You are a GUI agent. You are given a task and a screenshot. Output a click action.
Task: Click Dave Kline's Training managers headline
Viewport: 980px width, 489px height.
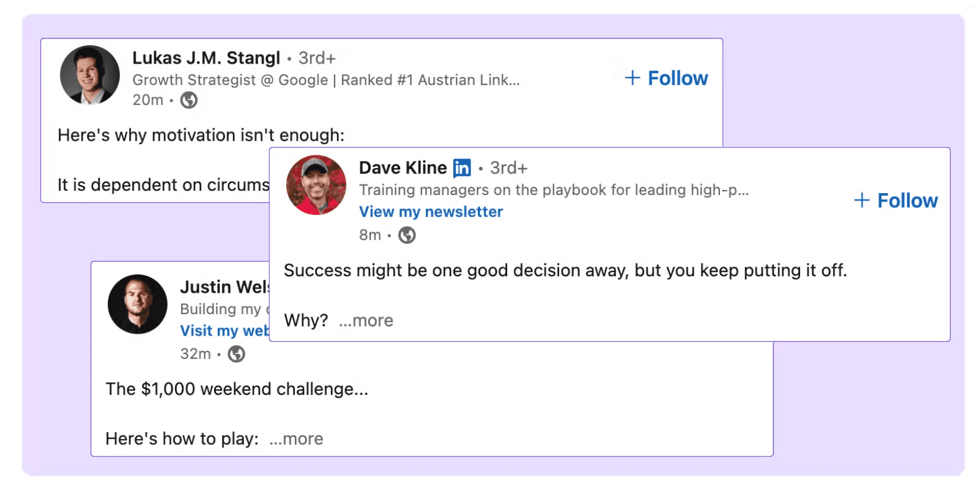coord(554,190)
